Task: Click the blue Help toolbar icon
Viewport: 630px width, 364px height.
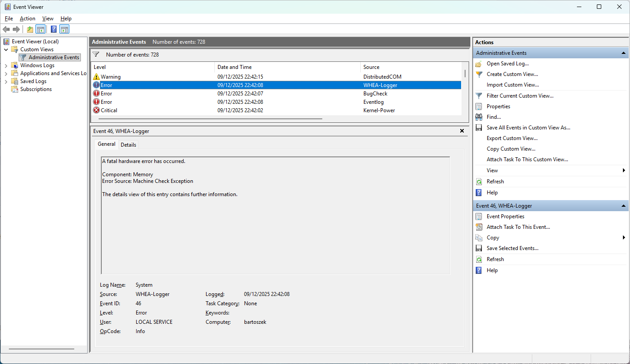Action: [x=53, y=30]
